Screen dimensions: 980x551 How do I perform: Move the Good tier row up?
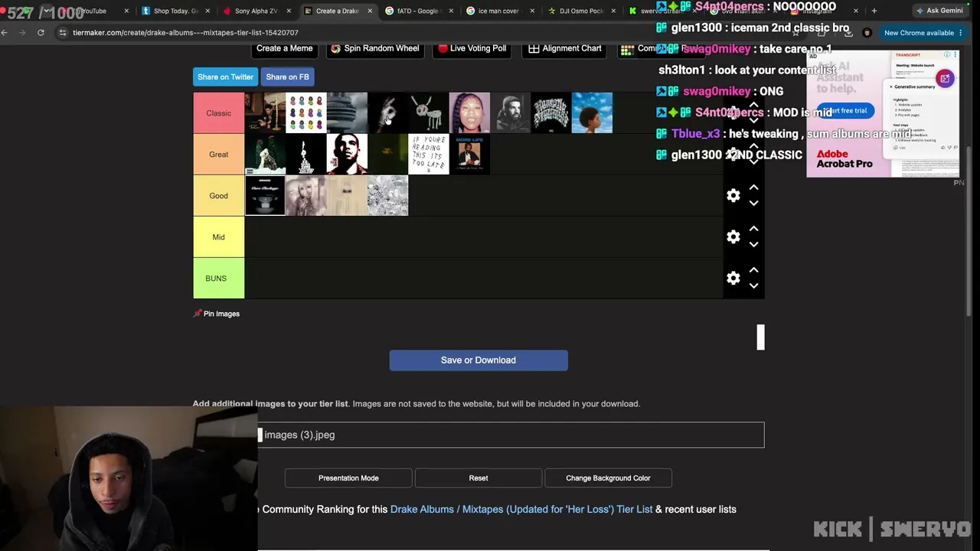pos(753,187)
